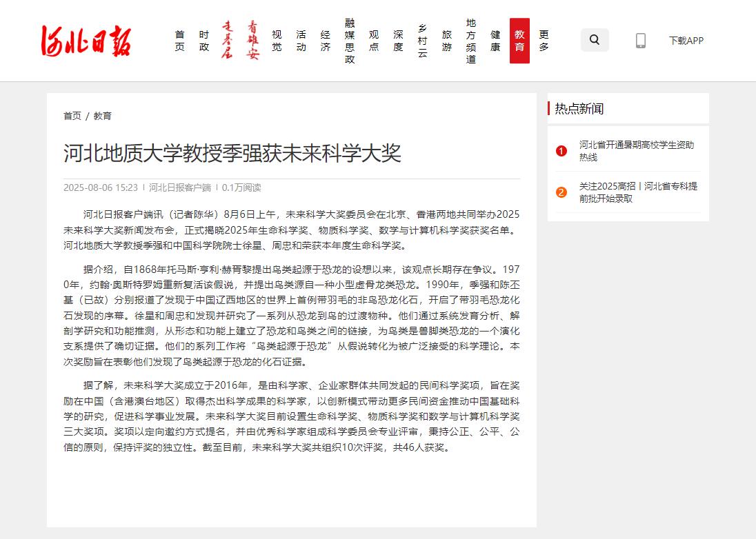Open hot news about 2025高招专科提前批
This screenshot has width=756, height=539.
pyautogui.click(x=637, y=192)
